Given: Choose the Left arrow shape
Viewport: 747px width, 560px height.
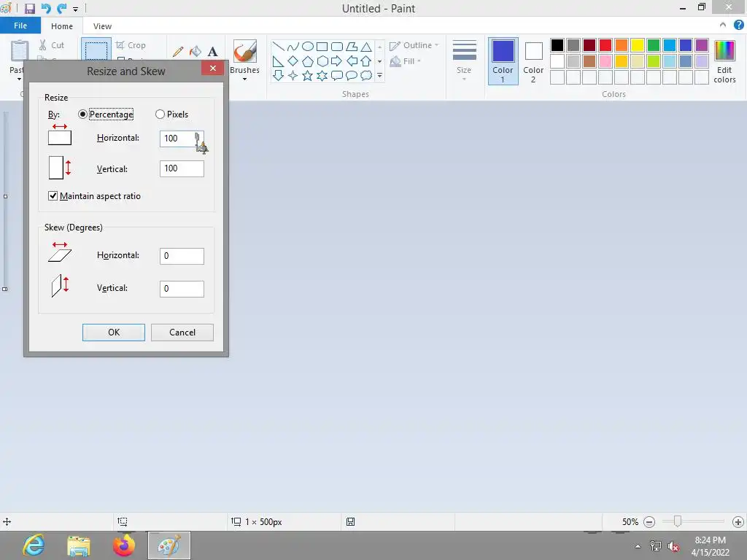Looking at the screenshot, I should (352, 61).
